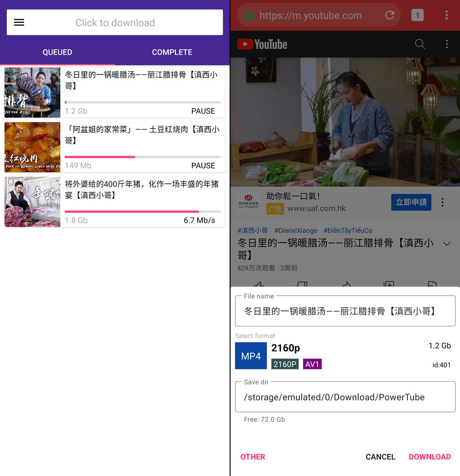Open YouTube header more options menu
The height and width of the screenshot is (476, 460).
coord(447,44)
